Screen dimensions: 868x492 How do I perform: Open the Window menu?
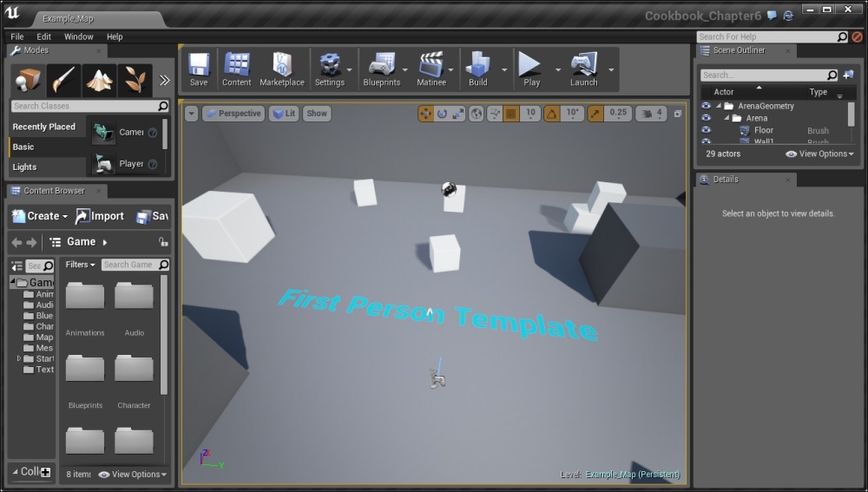[x=79, y=36]
